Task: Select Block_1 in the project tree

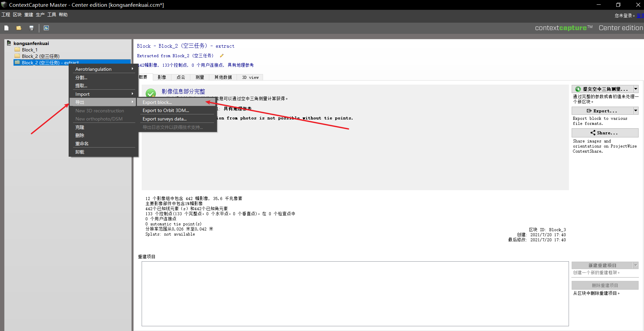Action: point(30,50)
